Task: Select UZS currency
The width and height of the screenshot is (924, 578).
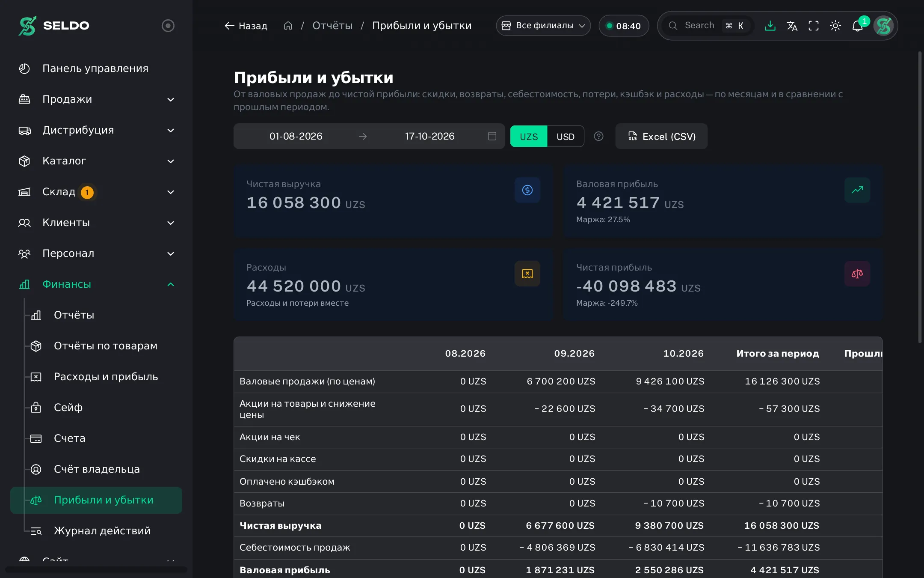Action: click(529, 137)
